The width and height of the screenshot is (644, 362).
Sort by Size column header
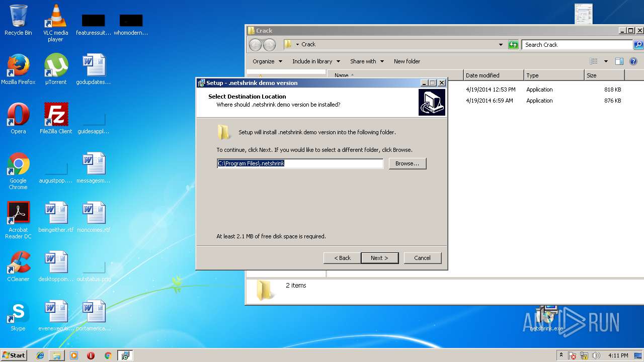[604, 75]
